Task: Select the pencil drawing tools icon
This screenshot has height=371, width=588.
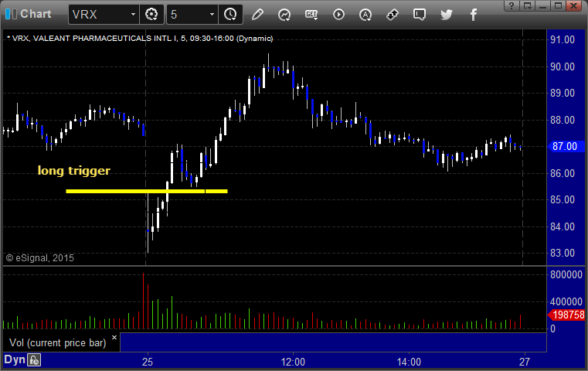Action: coord(257,15)
